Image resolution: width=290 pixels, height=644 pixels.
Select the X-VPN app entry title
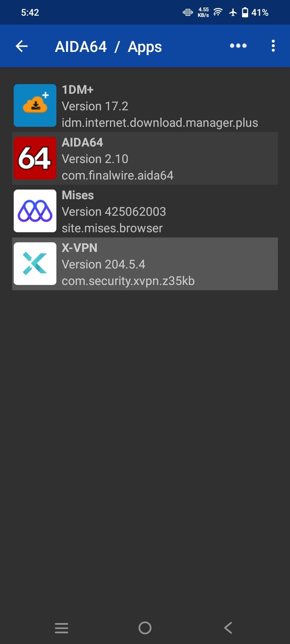tap(80, 248)
